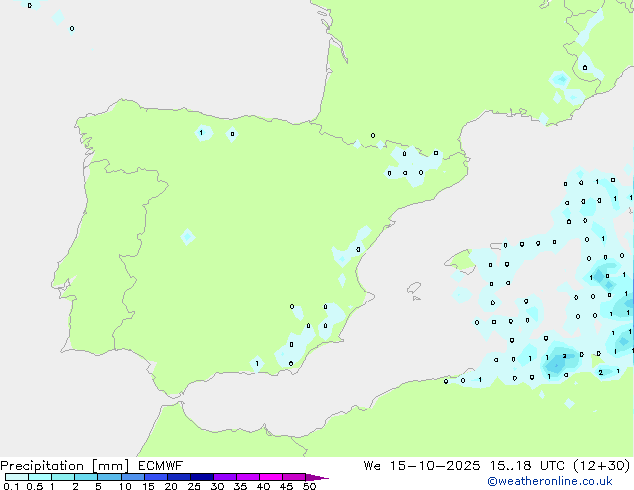
Task: Click the 15..18 UTC time range text
Action: (x=516, y=466)
